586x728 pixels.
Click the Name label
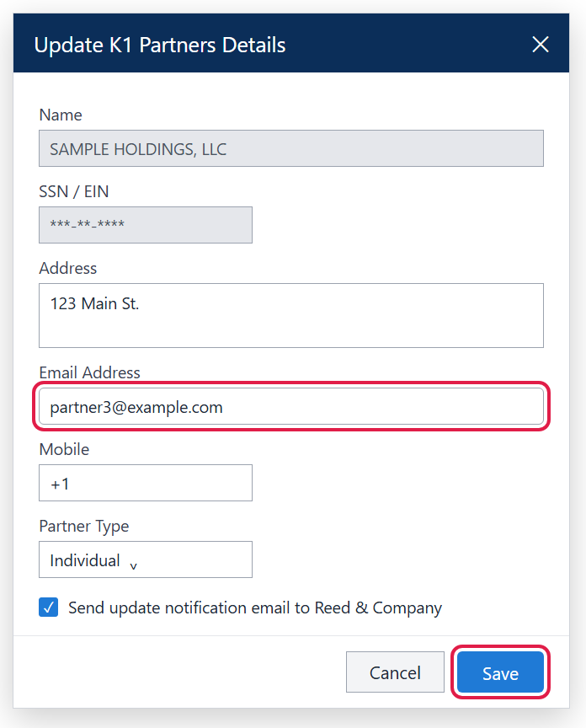pos(61,115)
